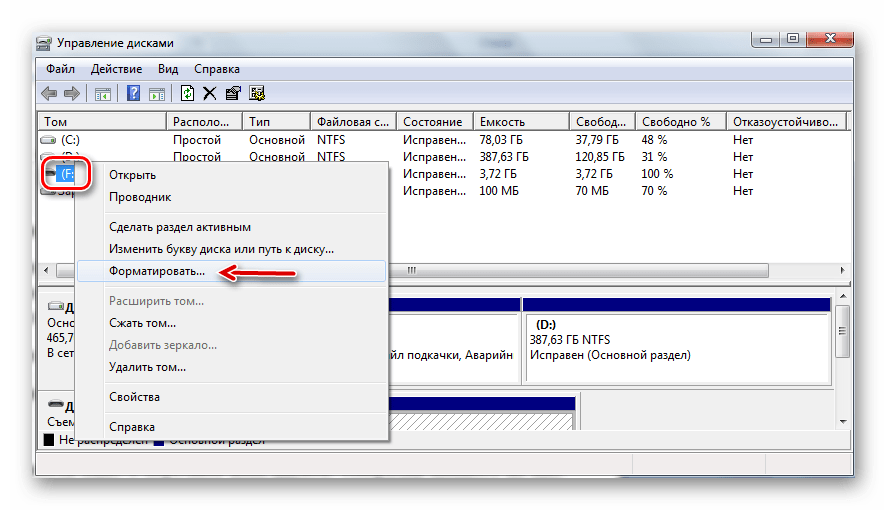Click the green Refresh icon in the toolbar
887x510 pixels.
point(187,94)
